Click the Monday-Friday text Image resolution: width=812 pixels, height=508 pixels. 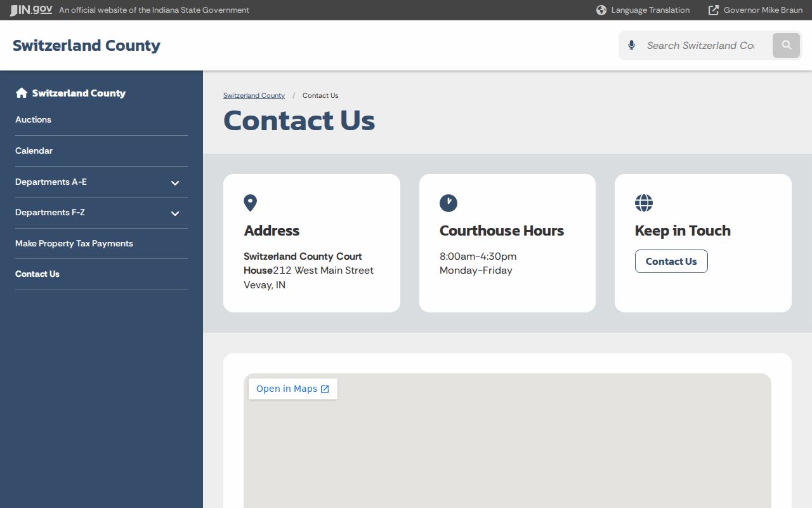point(476,271)
